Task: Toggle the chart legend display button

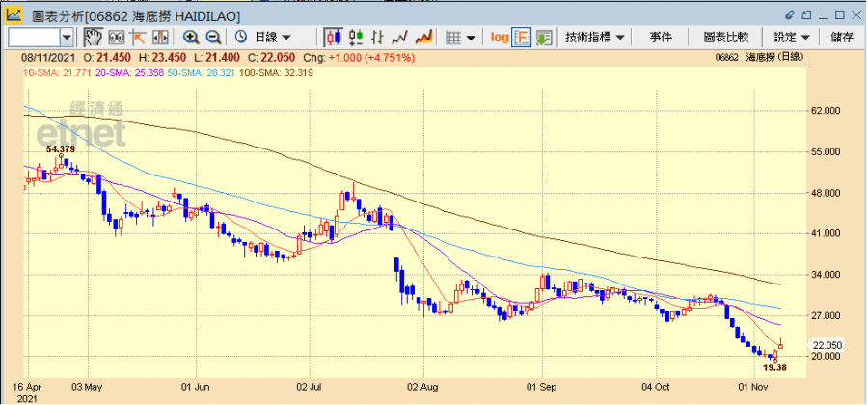Action: (522, 38)
